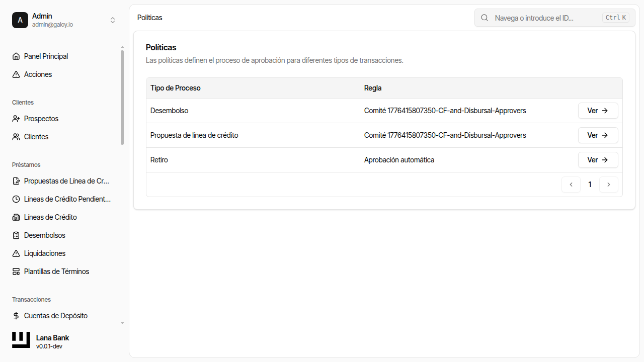Click the Clientes people icon
The image size is (644, 362).
coord(16,137)
